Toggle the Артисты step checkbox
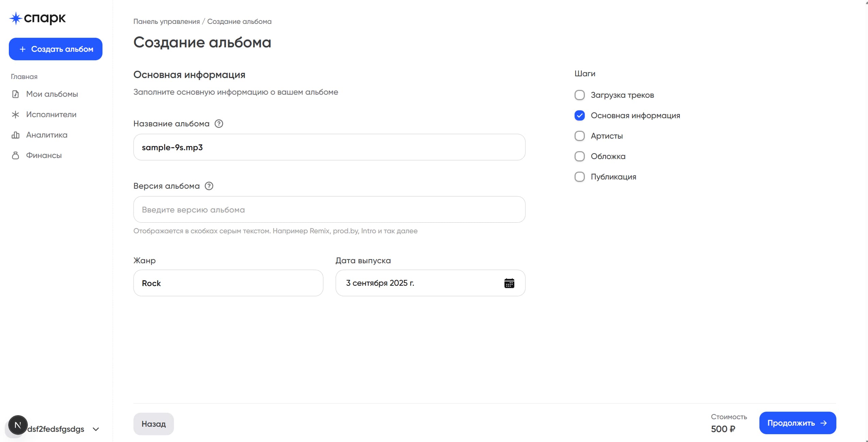 click(x=579, y=136)
